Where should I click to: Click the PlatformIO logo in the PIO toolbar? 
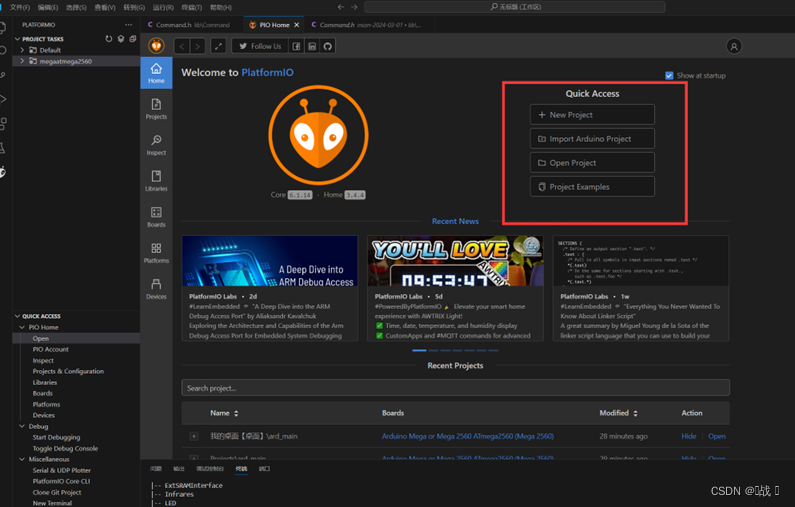pos(156,46)
